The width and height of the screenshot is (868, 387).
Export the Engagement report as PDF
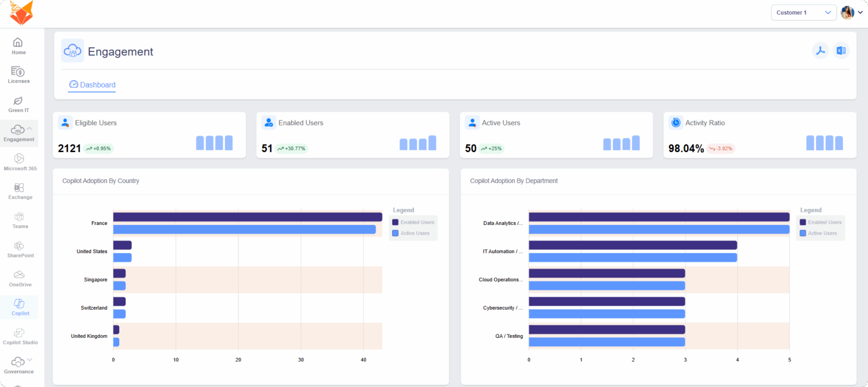tap(821, 50)
